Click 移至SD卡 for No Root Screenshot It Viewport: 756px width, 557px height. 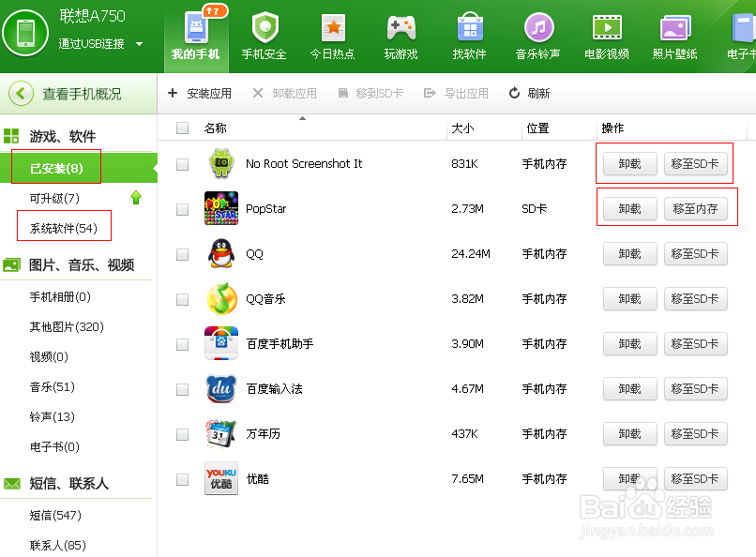click(x=695, y=164)
